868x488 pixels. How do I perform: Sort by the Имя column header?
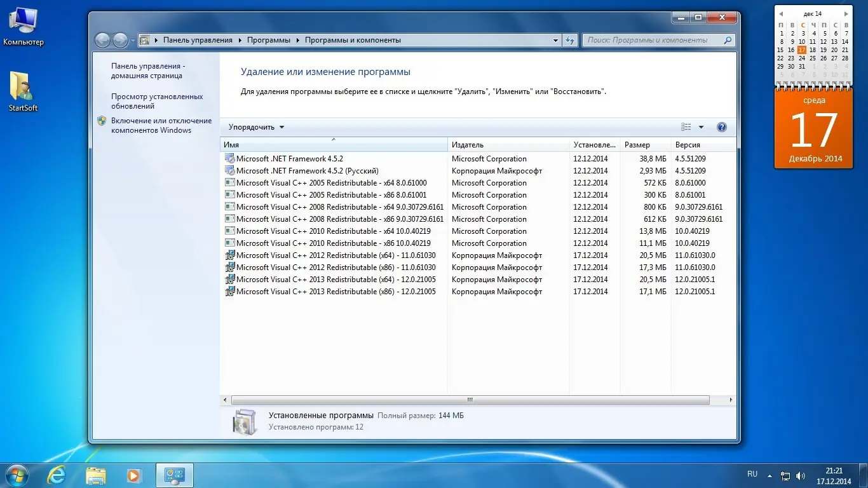point(334,145)
